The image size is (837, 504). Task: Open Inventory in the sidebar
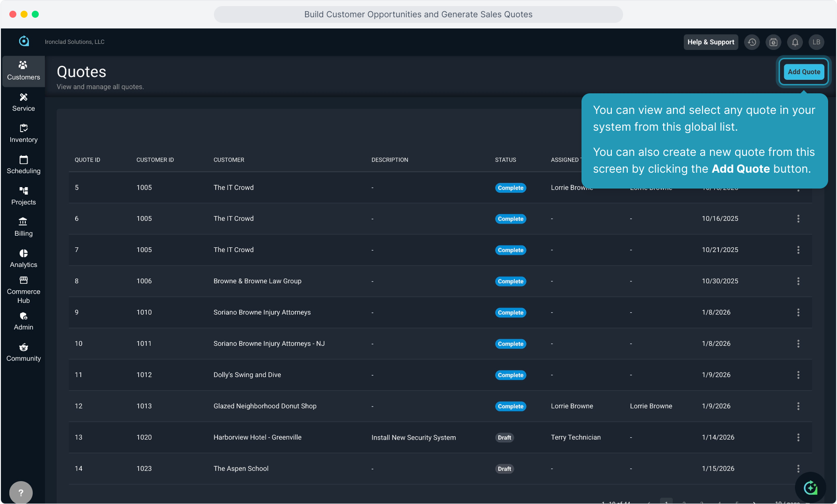[x=23, y=133]
